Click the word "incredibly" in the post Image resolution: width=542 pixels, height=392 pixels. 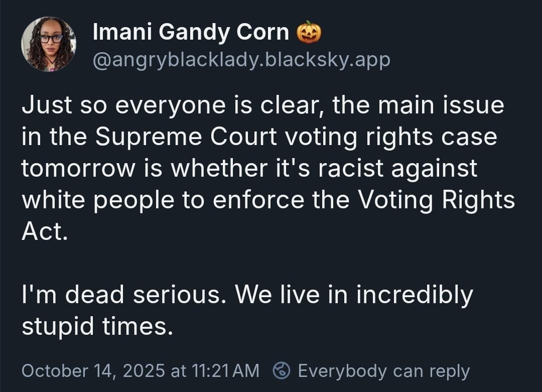click(x=415, y=295)
